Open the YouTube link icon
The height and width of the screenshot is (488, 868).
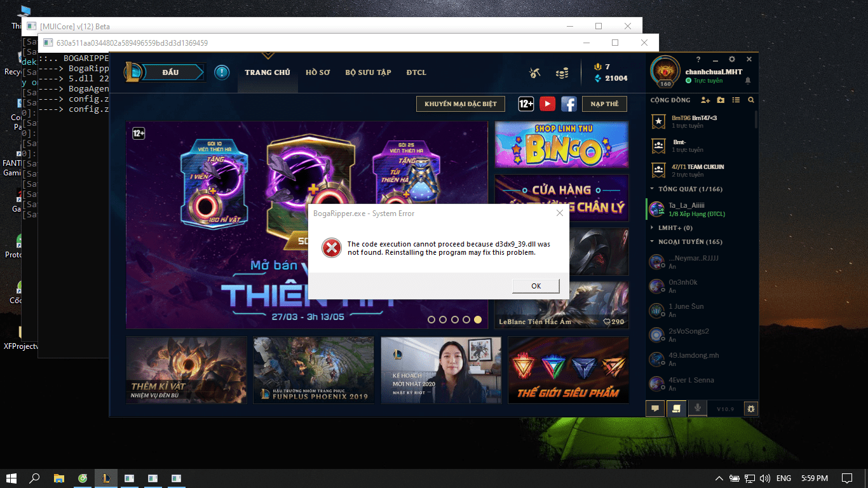547,104
